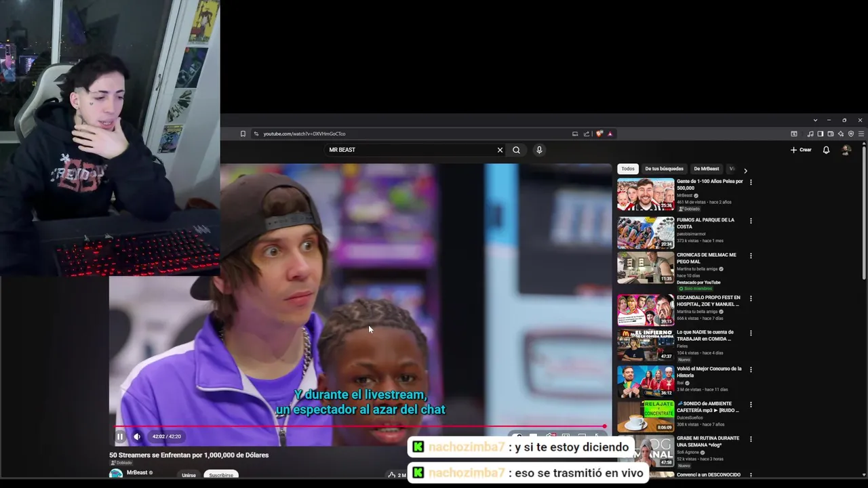Image resolution: width=868 pixels, height=488 pixels.
Task: Open options menu for Volvió el Mejor Concurso
Action: coord(751,370)
